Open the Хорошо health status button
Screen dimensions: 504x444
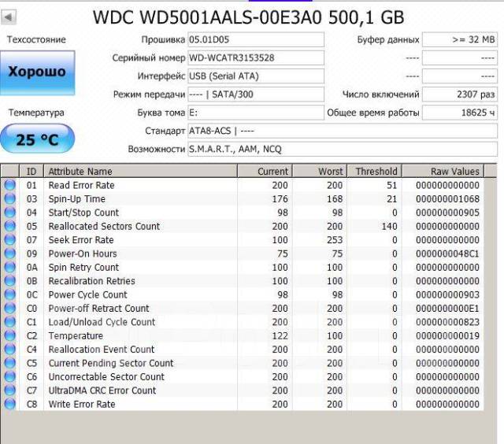point(38,73)
